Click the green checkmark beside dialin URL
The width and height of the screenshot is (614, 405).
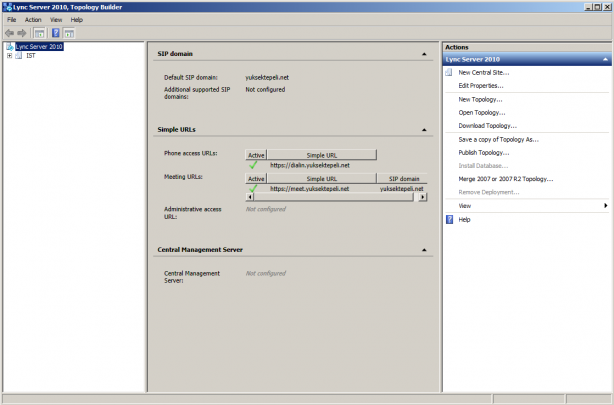[253, 165]
